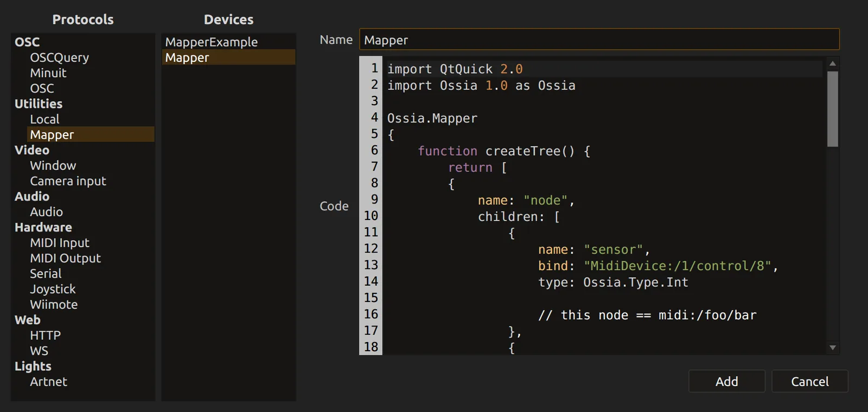This screenshot has height=412, width=868.
Task: Choose the Local utility protocol
Action: tap(44, 119)
